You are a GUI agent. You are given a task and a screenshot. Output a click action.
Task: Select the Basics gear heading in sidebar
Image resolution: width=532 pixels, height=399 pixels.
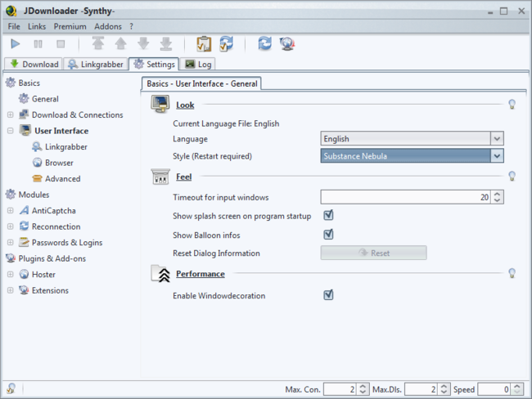point(23,83)
